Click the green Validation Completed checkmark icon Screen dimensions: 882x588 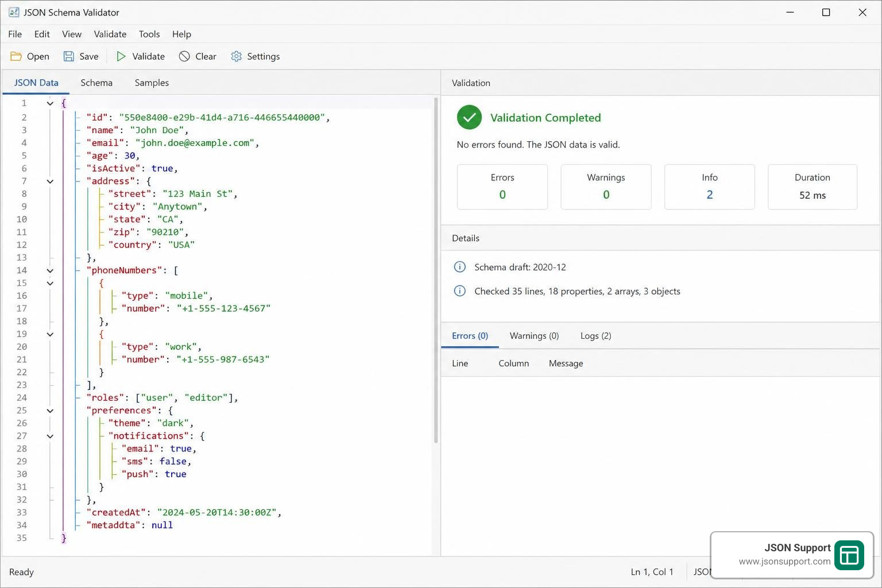(x=469, y=118)
